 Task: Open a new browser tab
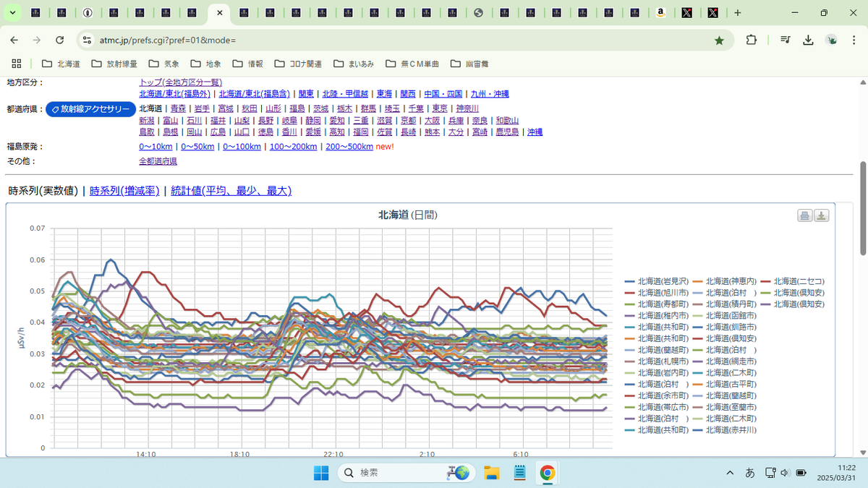(x=738, y=12)
